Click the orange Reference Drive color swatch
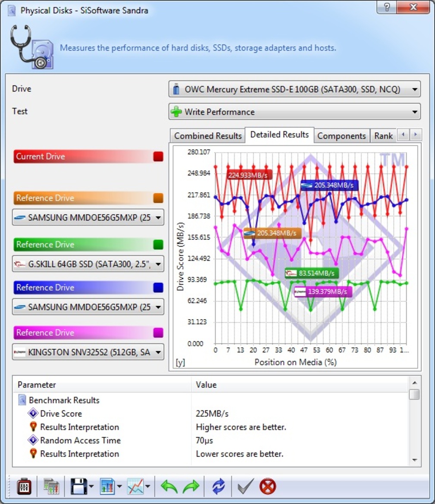Viewport: 435px width, 504px height. 158,198
